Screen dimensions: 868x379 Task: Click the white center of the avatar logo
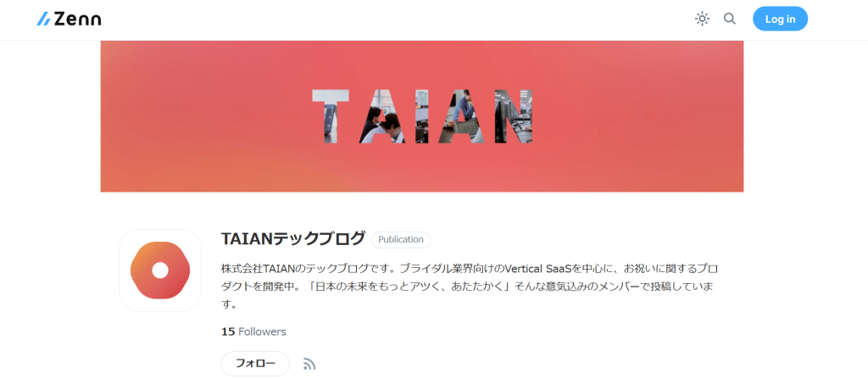point(160,270)
